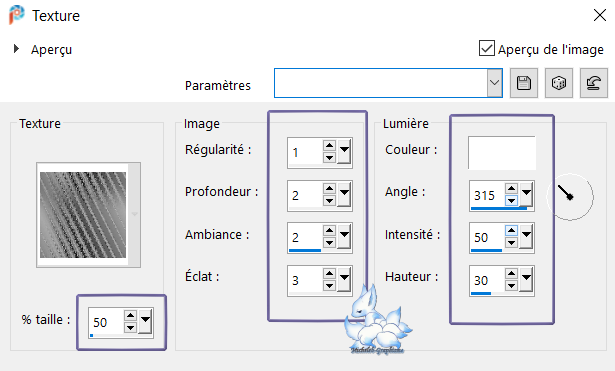The width and height of the screenshot is (615, 371).
Task: Decrease the Profondeur value with the down arrow
Action: point(329,200)
